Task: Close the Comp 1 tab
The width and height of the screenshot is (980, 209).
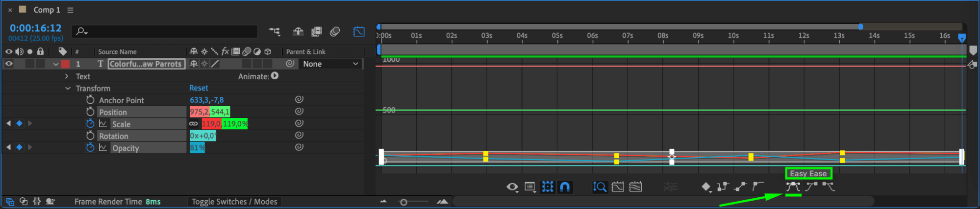Action: click(10, 10)
